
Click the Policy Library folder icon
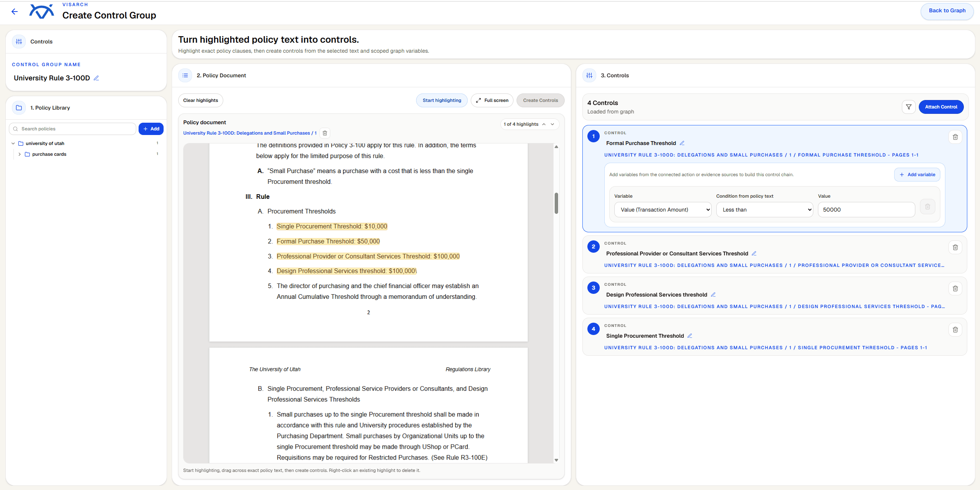click(19, 108)
